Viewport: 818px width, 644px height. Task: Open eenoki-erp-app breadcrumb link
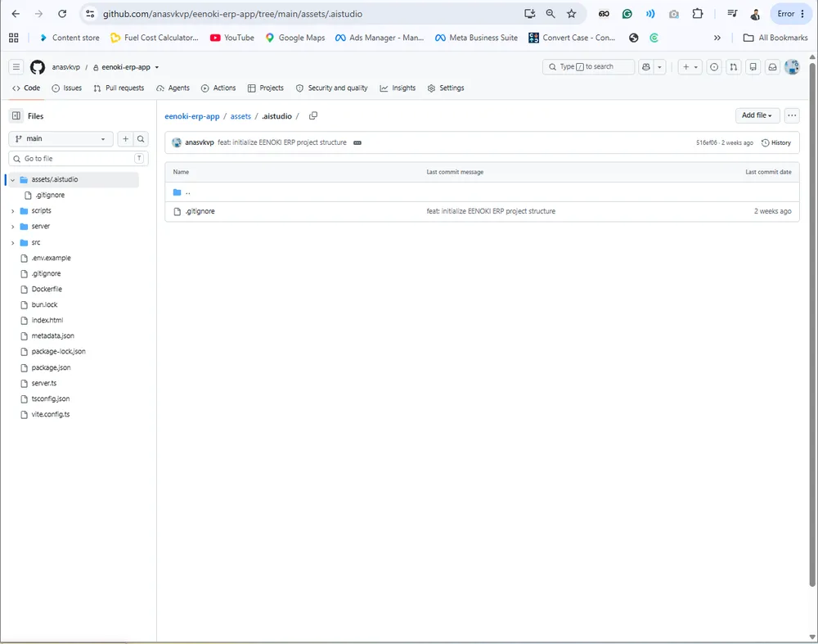coord(192,116)
